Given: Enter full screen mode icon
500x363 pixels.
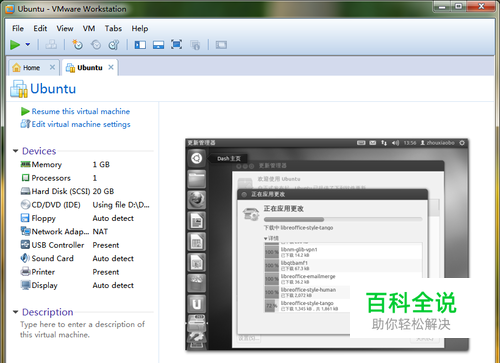Looking at the screenshot, I should [x=176, y=44].
